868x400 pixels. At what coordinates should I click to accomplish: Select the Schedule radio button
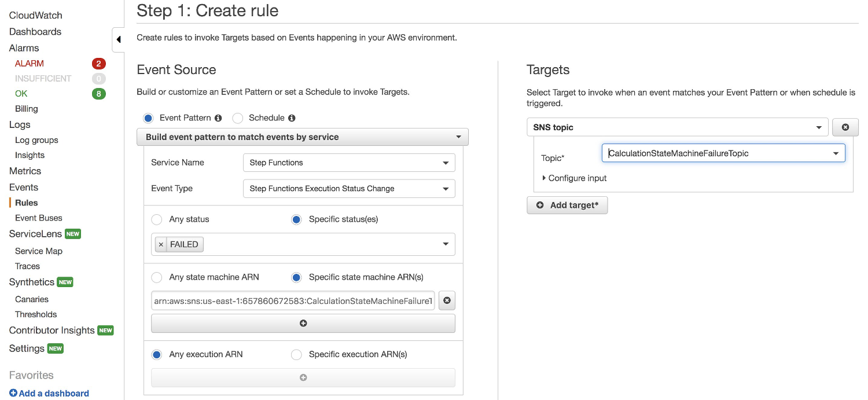coord(237,118)
